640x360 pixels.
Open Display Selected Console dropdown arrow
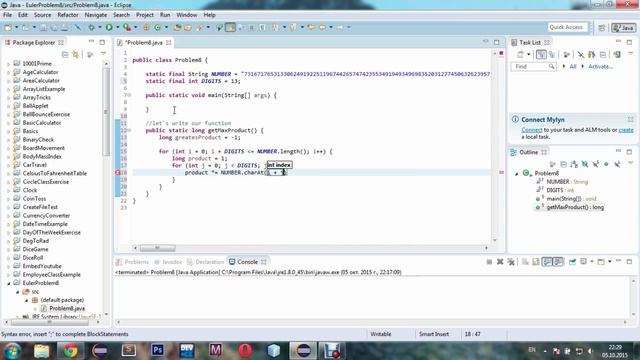pos(592,262)
